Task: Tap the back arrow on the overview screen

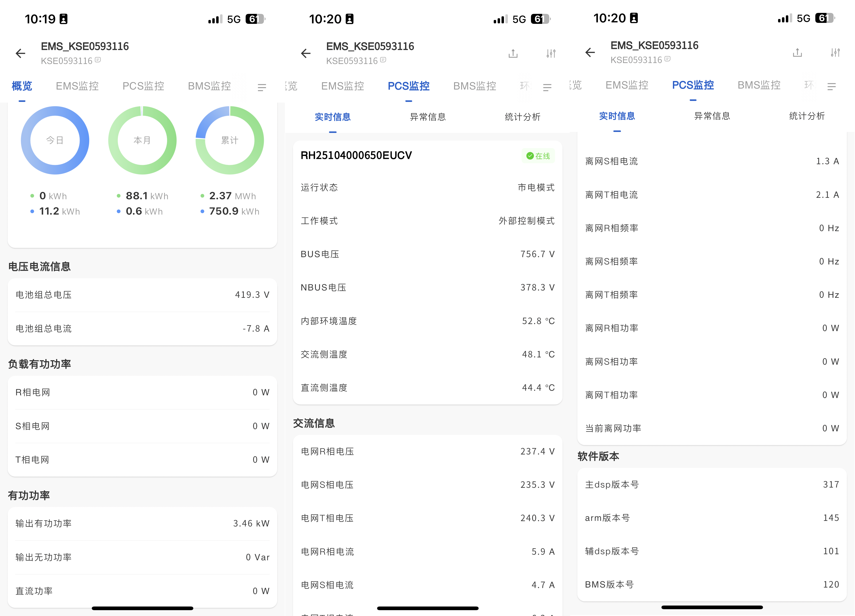Action: coord(21,54)
